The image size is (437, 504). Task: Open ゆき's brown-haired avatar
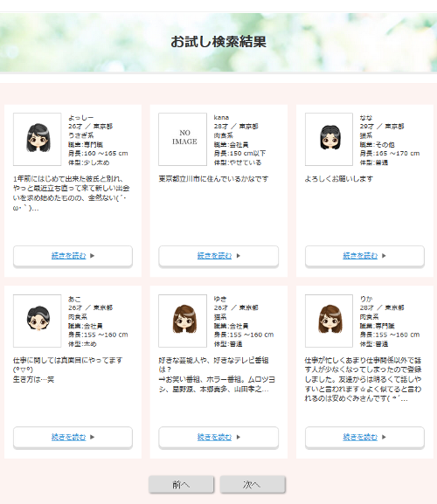click(x=183, y=321)
